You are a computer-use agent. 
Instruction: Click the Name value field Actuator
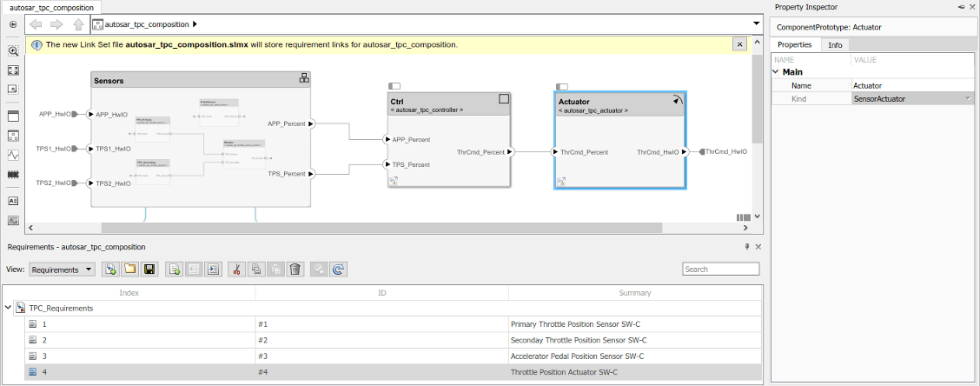pos(912,86)
